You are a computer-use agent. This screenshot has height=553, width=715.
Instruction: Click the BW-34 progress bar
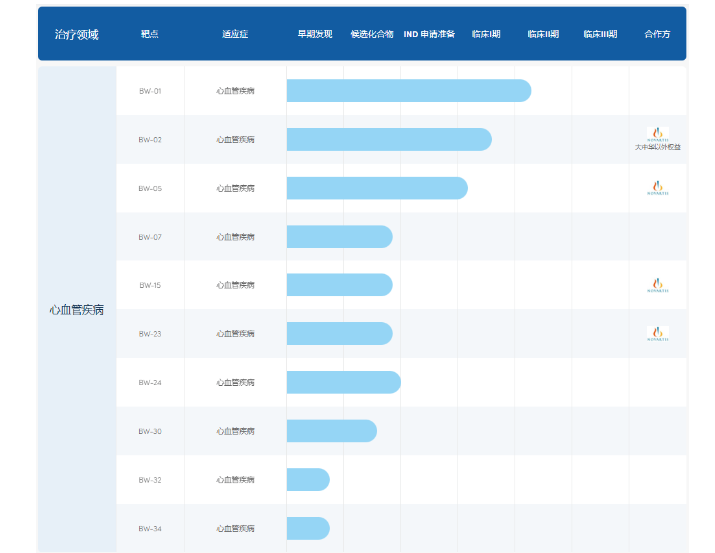308,528
